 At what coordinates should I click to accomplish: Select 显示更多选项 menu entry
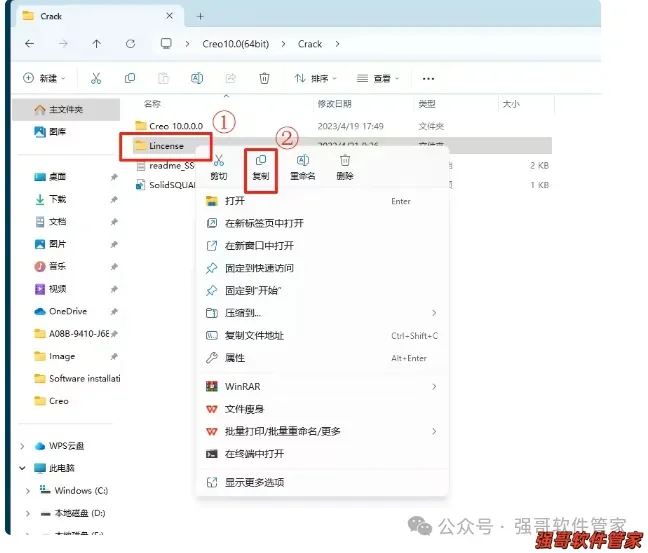[x=322, y=482]
